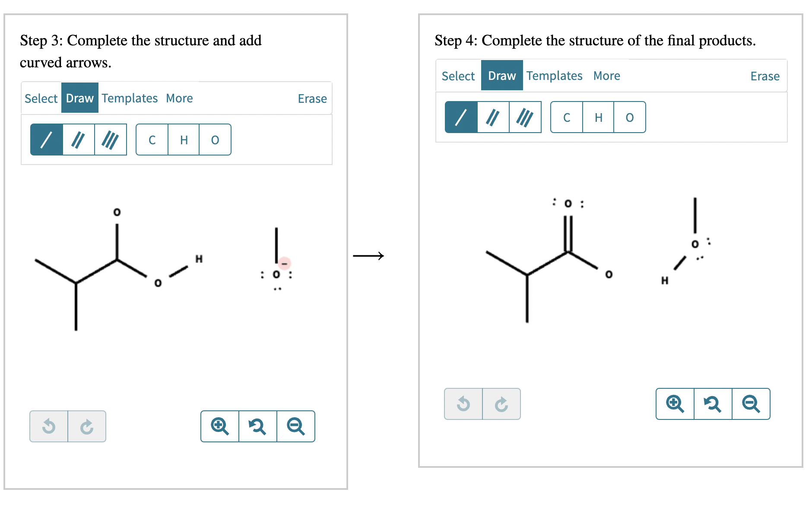Open More tab in Step 4
812x508 pixels.
(x=606, y=76)
